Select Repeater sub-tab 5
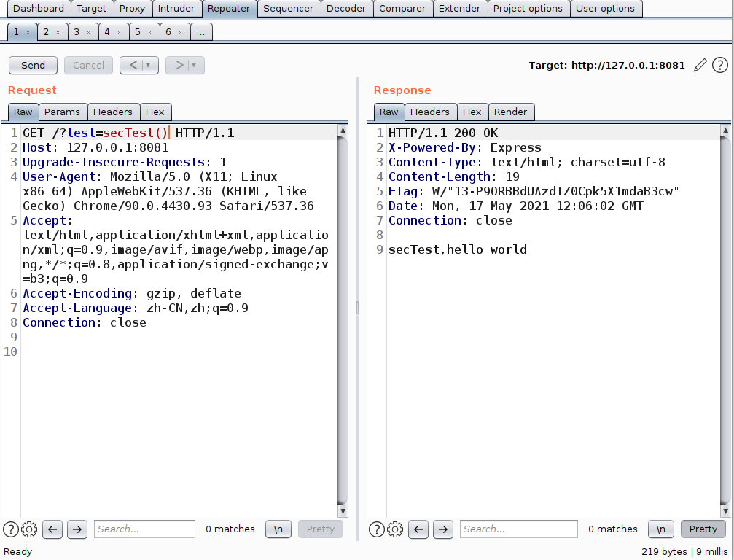The width and height of the screenshot is (734, 560). (x=138, y=32)
